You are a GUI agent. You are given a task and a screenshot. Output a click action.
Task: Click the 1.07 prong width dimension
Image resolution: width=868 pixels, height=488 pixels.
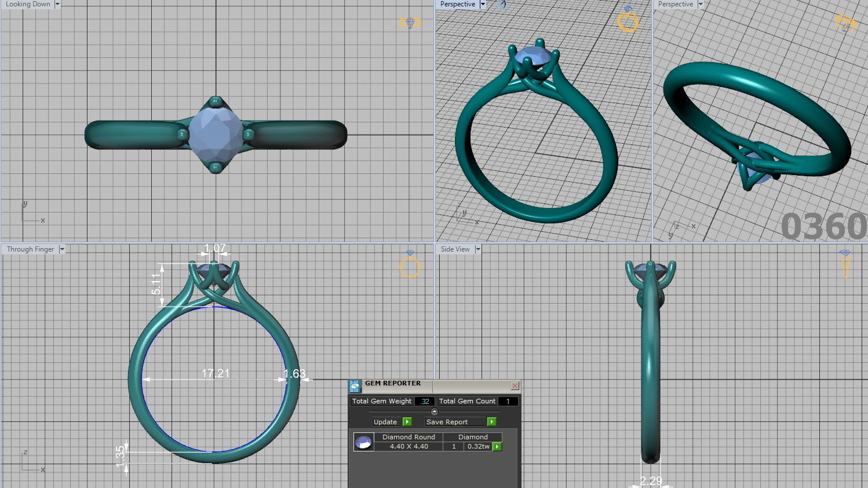215,248
